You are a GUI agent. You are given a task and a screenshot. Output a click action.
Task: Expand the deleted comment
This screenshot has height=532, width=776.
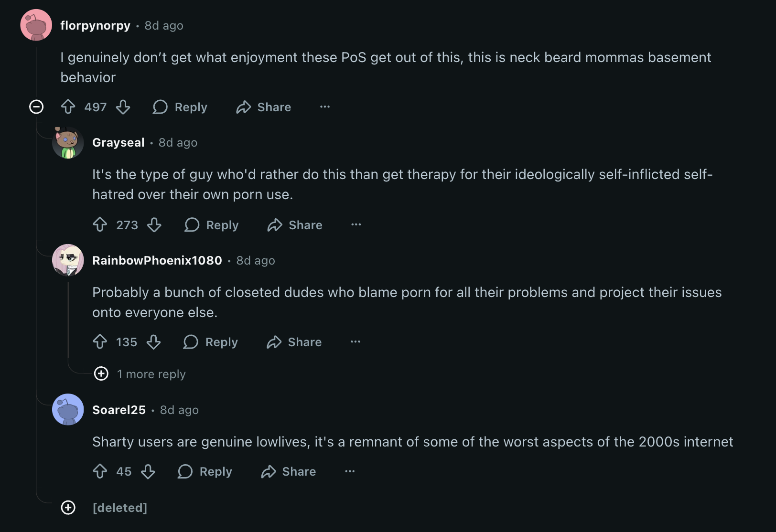[x=68, y=507]
